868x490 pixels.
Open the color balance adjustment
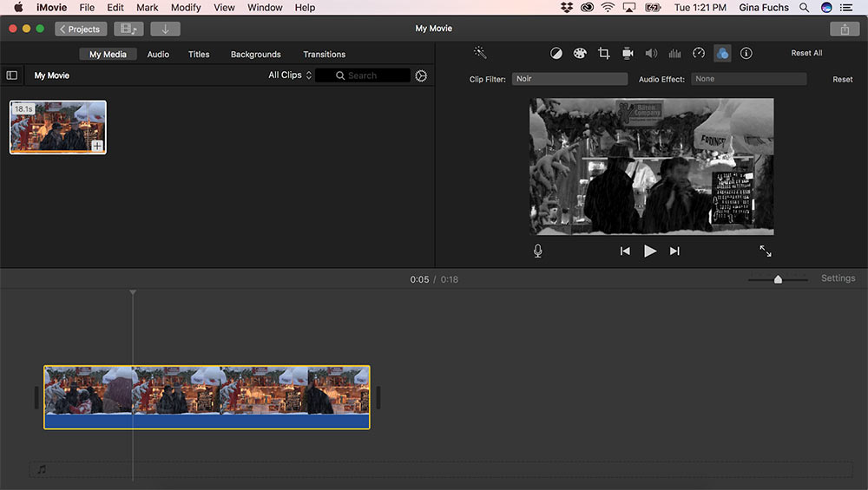[x=556, y=53]
